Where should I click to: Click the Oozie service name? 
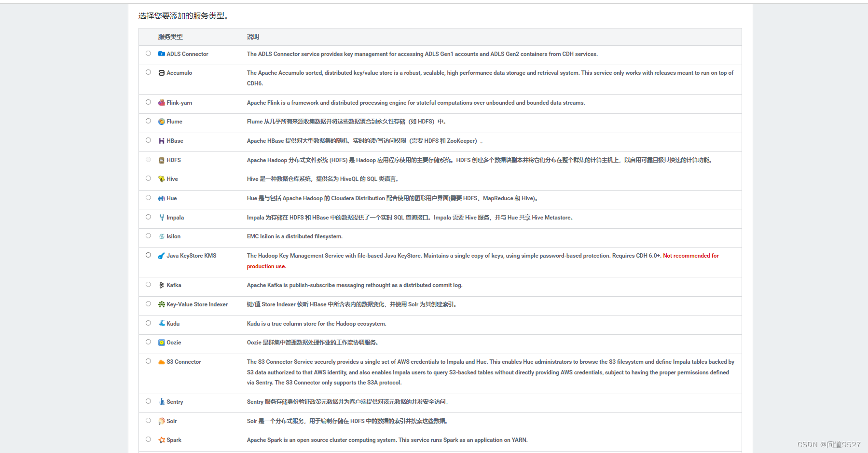174,343
